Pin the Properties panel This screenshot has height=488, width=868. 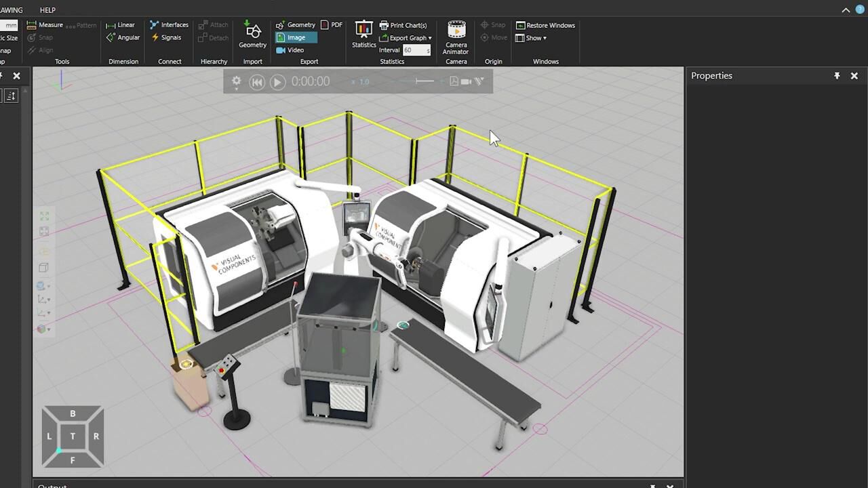[837, 76]
